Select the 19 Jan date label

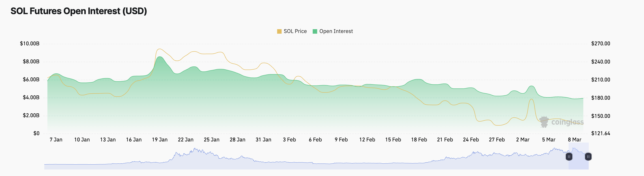click(159, 140)
